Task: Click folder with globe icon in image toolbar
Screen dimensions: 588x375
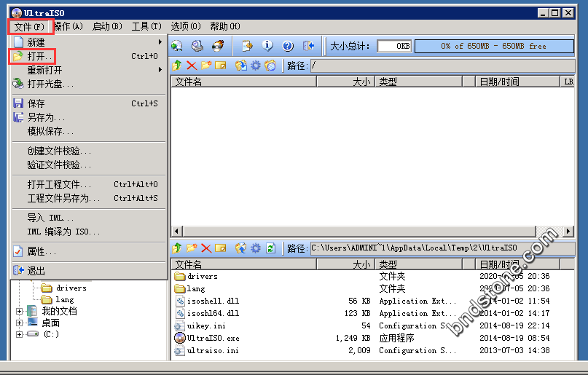Action: click(270, 66)
